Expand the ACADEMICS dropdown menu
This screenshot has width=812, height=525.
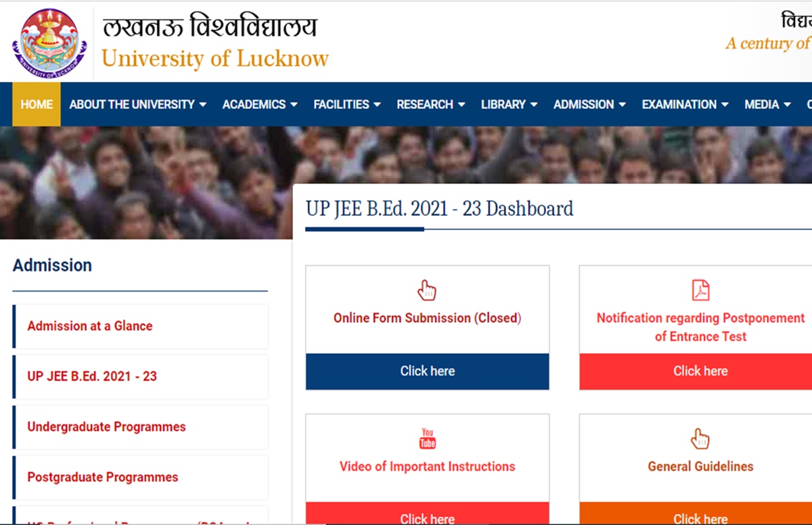[x=259, y=104]
